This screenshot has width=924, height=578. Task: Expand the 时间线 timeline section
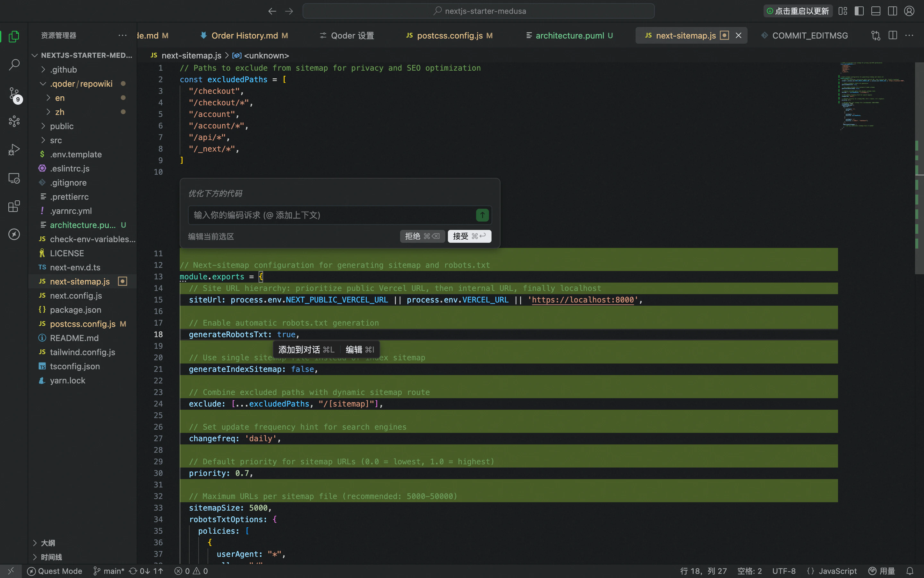[82, 557]
